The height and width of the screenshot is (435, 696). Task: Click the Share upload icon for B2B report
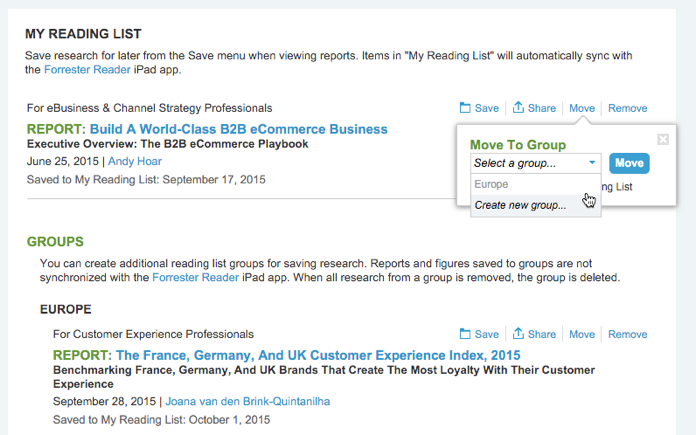518,107
